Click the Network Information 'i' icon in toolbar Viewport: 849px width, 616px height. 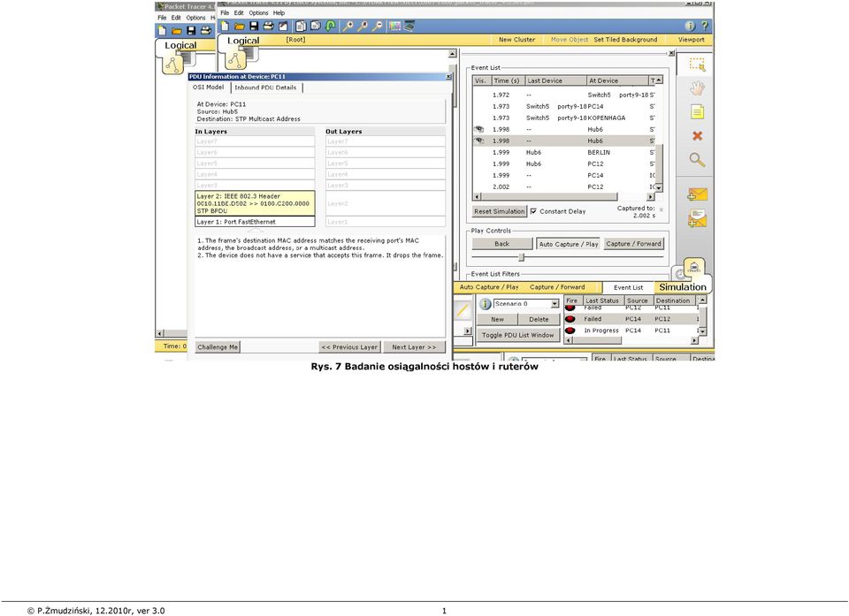(690, 26)
